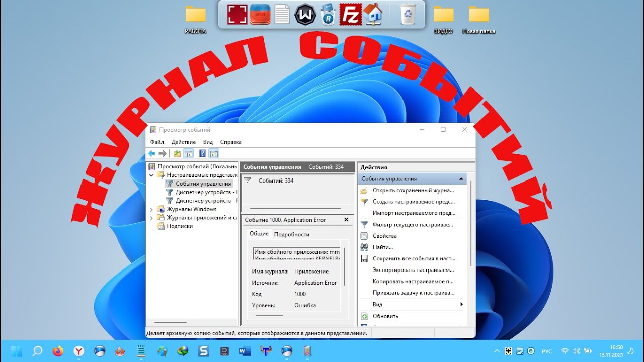Select Журналы Windows in the tree
644x362 pixels.
(191, 209)
